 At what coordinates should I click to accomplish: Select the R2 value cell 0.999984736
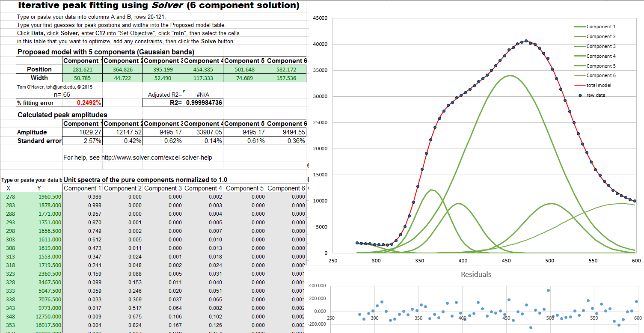pos(204,103)
